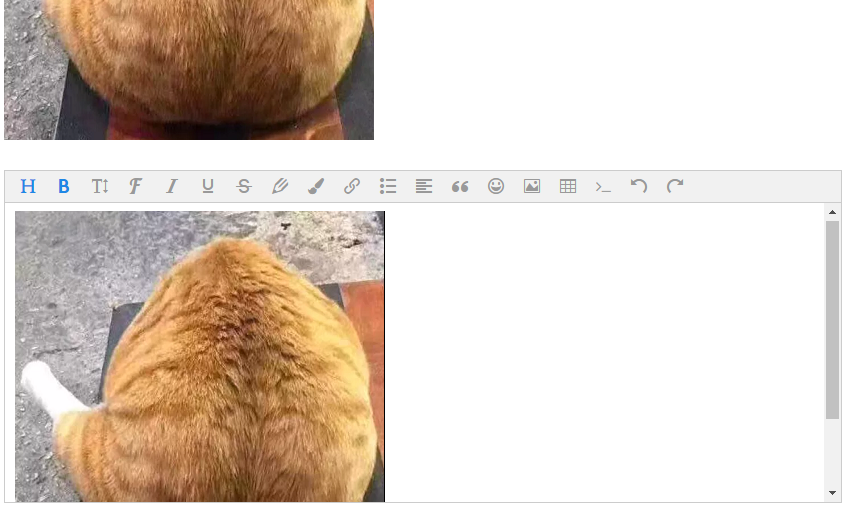
Task: Toggle strikethrough formatting
Action: coord(244,186)
